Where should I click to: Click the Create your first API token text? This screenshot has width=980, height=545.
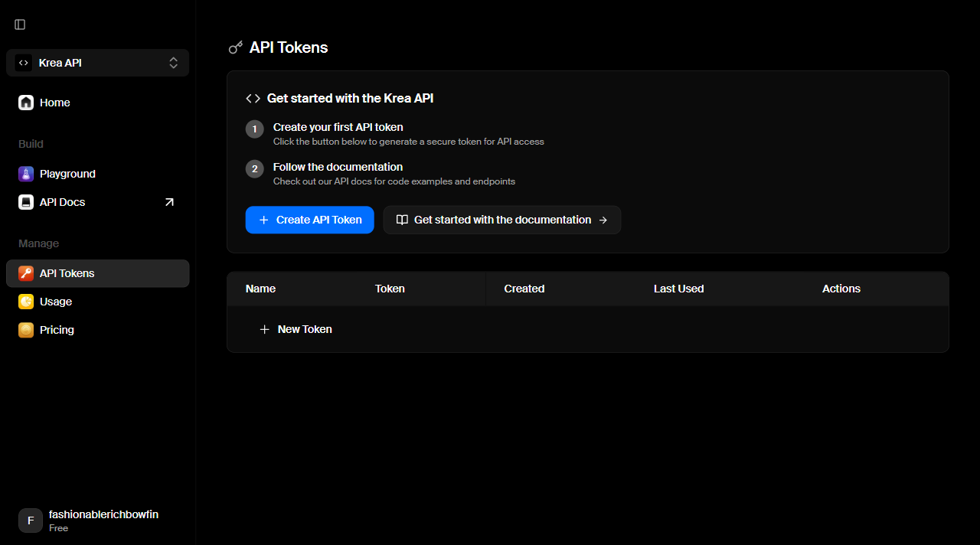[338, 127]
